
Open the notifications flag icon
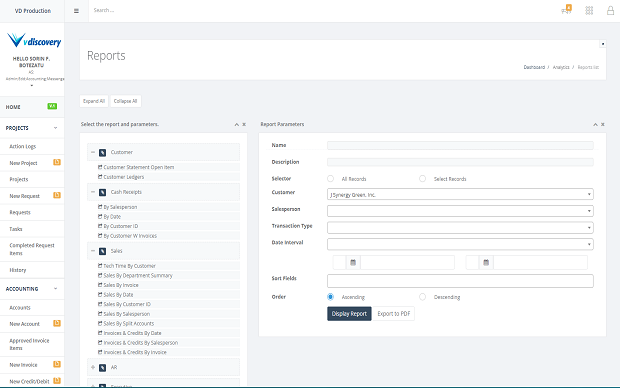[x=567, y=9]
